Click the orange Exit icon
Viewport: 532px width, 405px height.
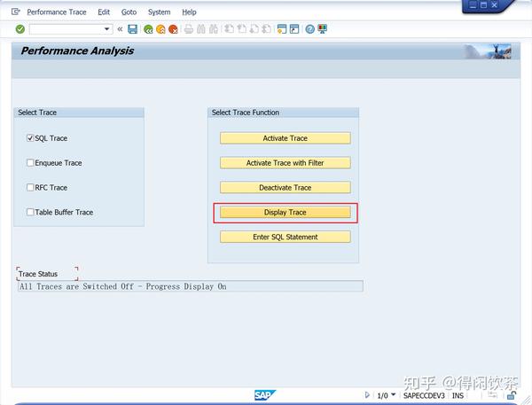[160, 29]
